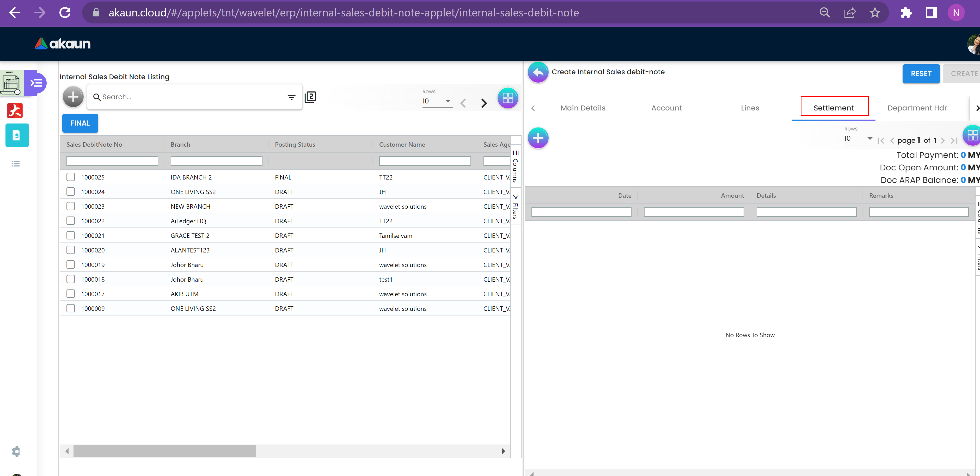
Task: Click the teal dollar document sidebar icon
Action: click(17, 135)
